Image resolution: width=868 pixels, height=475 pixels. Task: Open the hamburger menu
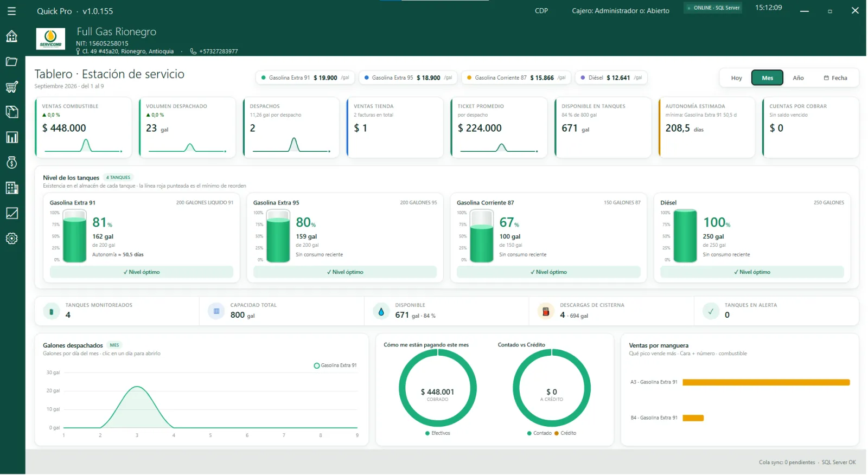pyautogui.click(x=11, y=11)
